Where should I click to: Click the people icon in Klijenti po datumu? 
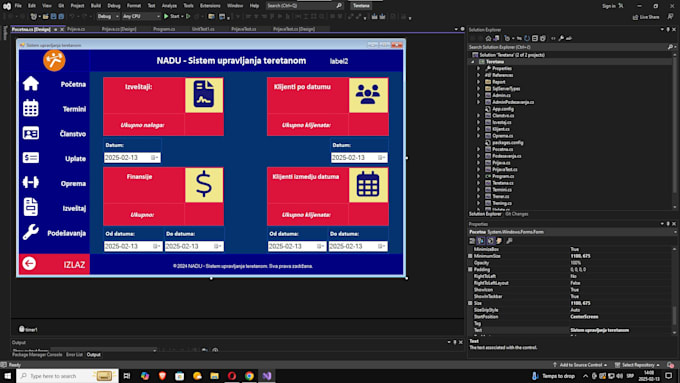(x=368, y=95)
